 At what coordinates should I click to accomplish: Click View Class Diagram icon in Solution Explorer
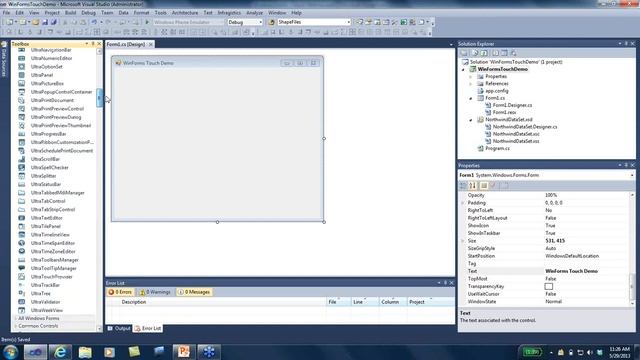click(x=513, y=53)
